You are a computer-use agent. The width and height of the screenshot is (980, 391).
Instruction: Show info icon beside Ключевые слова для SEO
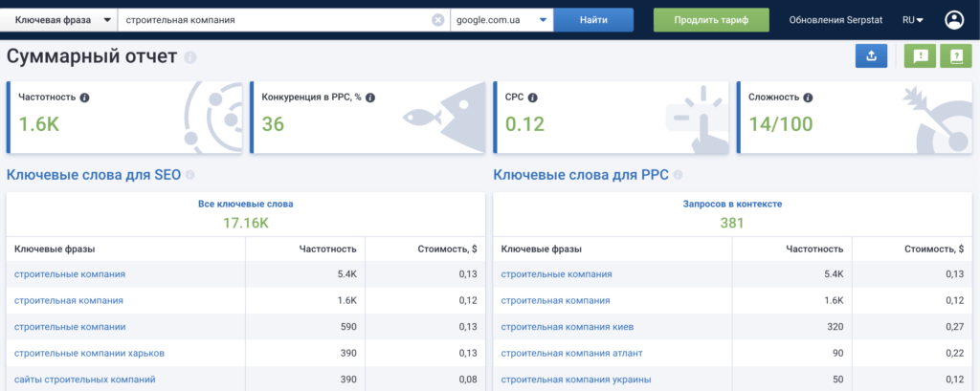point(190,176)
